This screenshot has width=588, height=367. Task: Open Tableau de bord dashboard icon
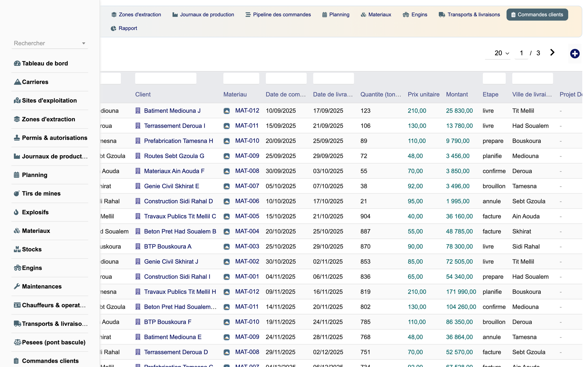[17, 63]
